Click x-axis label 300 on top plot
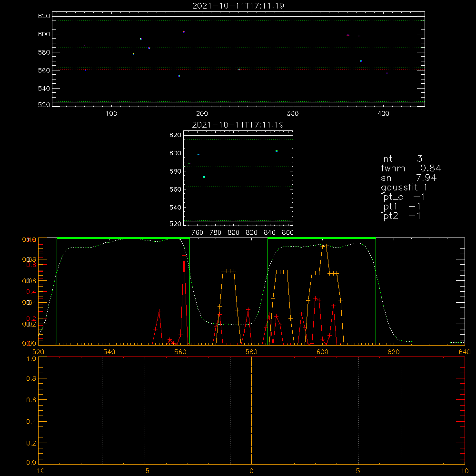 (293, 114)
